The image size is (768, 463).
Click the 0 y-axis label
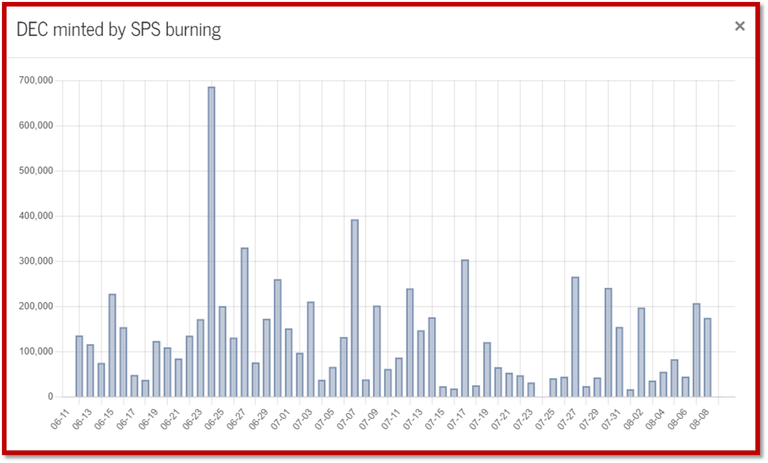[50, 397]
